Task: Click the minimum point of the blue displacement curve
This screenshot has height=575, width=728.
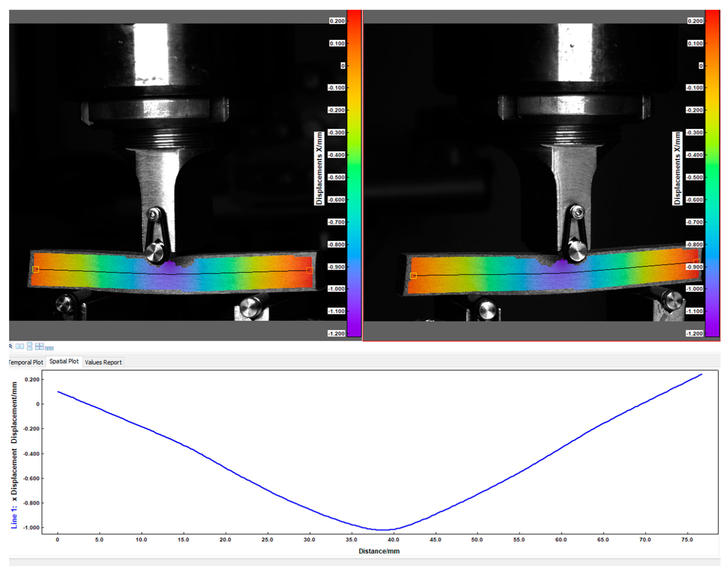Action: [x=384, y=530]
